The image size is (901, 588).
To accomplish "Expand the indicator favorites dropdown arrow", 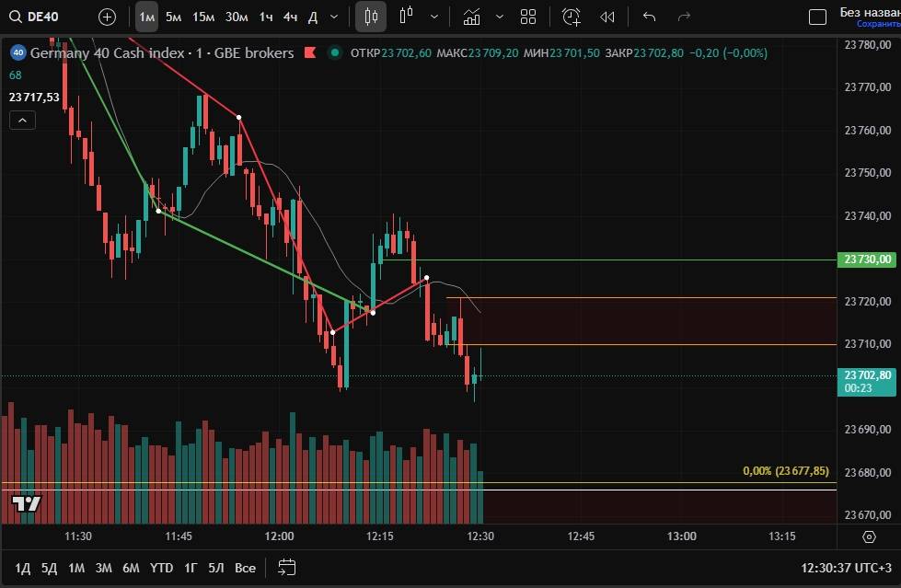I will click(x=500, y=17).
